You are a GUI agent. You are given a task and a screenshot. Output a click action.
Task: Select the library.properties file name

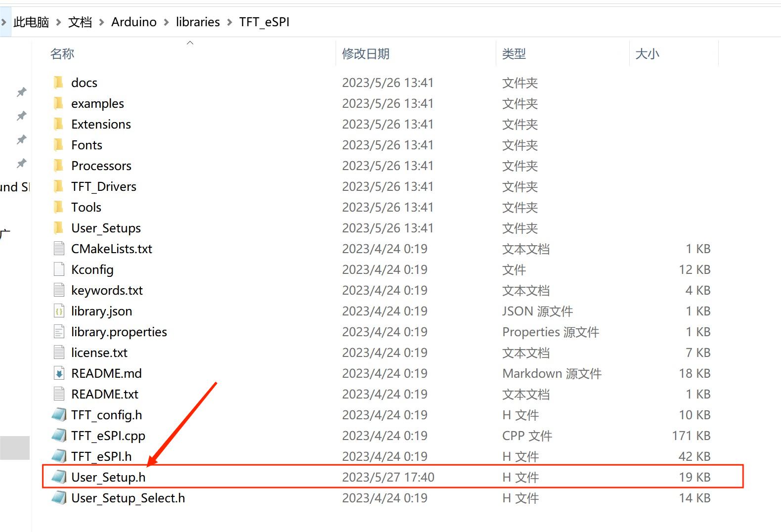pyautogui.click(x=119, y=332)
